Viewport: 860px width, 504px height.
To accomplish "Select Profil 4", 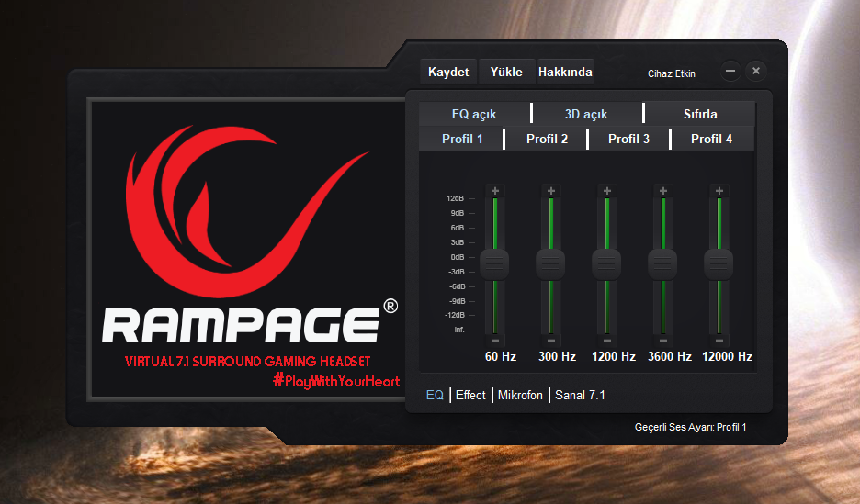I will pos(711,139).
